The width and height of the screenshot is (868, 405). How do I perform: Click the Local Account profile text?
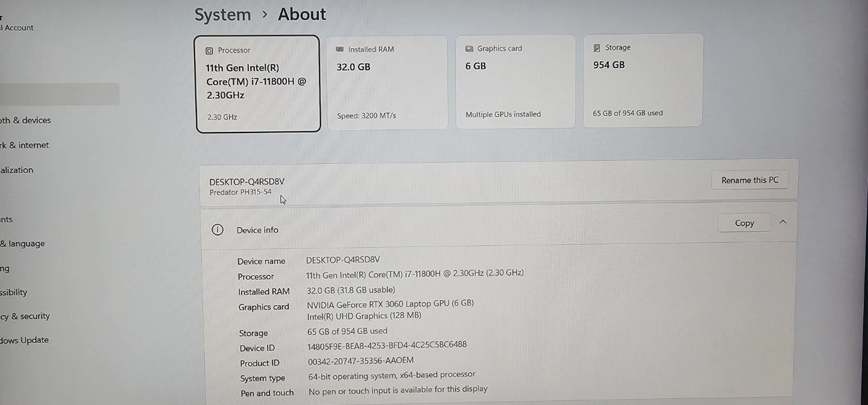(17, 28)
